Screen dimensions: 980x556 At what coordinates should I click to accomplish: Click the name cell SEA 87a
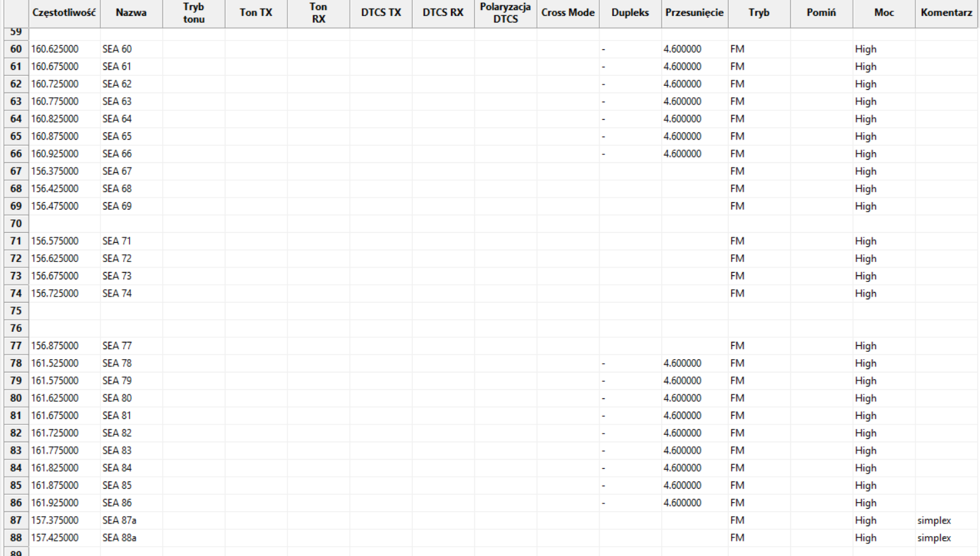click(120, 520)
